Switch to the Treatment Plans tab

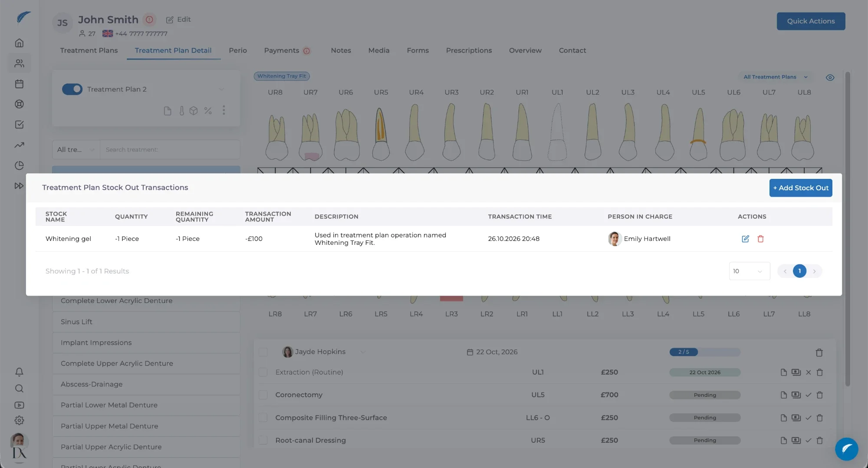(x=89, y=50)
